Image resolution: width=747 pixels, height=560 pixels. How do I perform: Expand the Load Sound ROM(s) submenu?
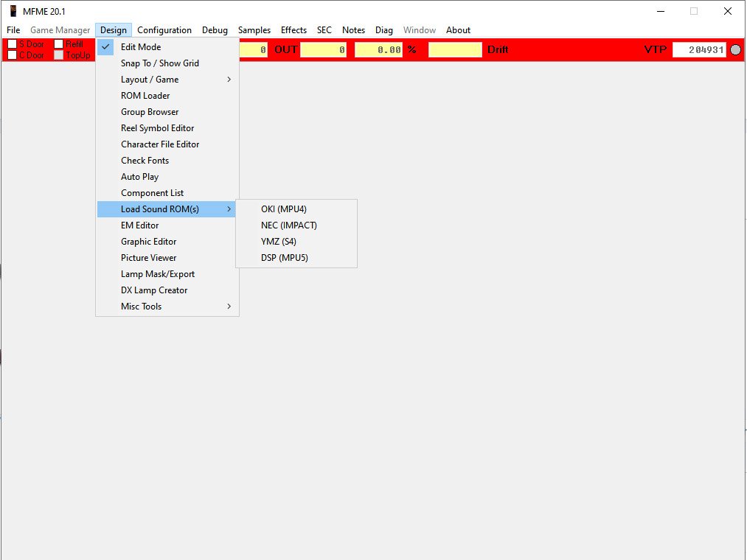tap(167, 209)
